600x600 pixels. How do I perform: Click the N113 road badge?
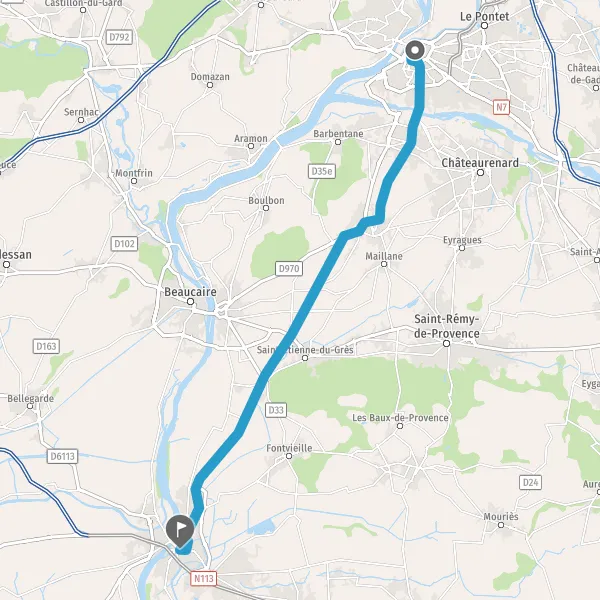click(x=204, y=578)
